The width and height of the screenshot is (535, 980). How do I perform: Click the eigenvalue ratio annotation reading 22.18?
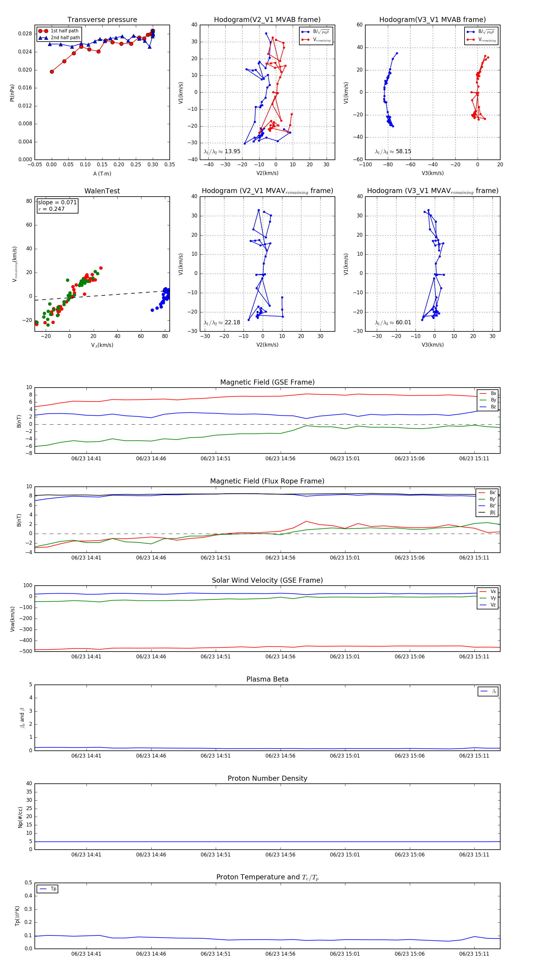tap(222, 323)
